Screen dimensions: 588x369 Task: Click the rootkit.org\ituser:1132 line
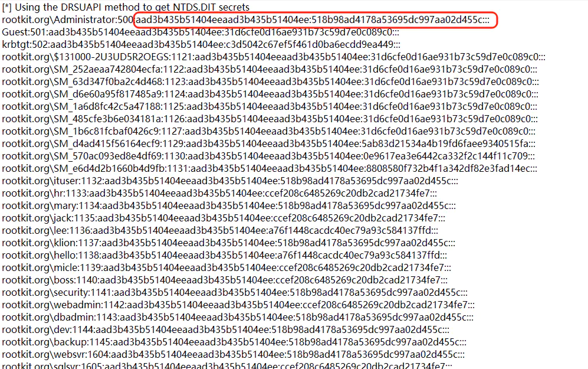(x=230, y=181)
